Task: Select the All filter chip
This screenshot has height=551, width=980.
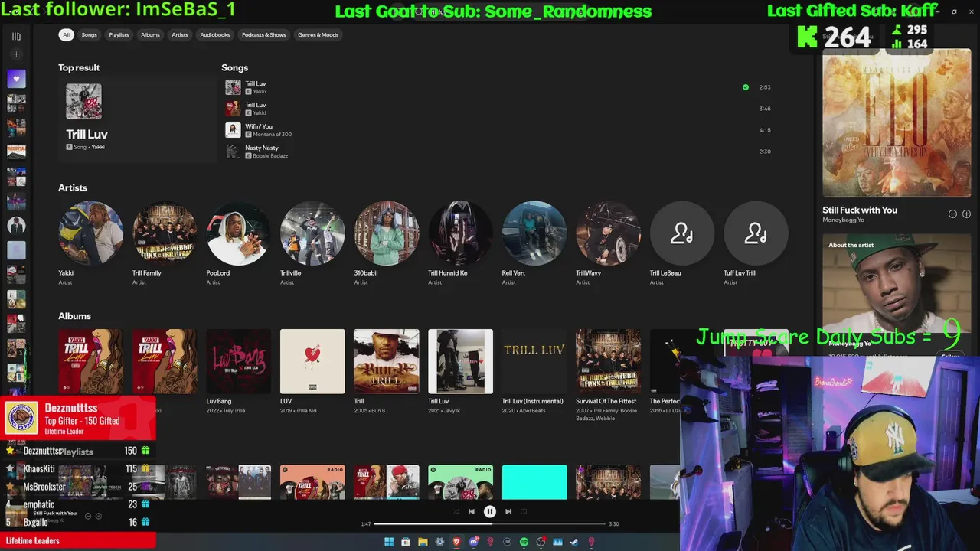Action: click(66, 34)
